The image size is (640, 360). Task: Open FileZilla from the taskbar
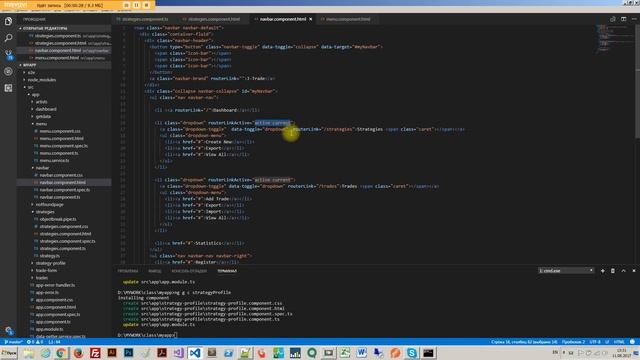(95, 353)
